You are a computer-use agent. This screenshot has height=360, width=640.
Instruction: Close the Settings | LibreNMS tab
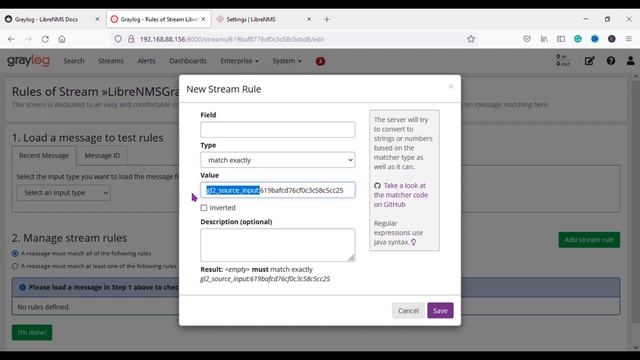309,19
